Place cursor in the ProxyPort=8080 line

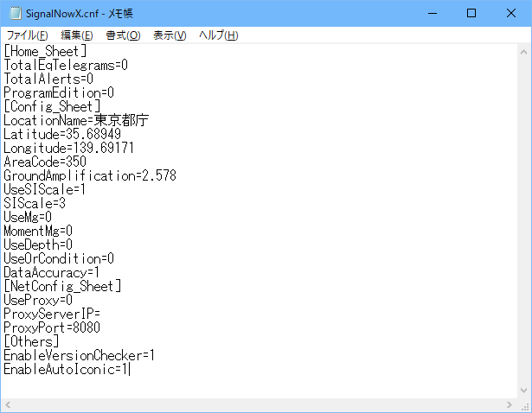[52, 327]
